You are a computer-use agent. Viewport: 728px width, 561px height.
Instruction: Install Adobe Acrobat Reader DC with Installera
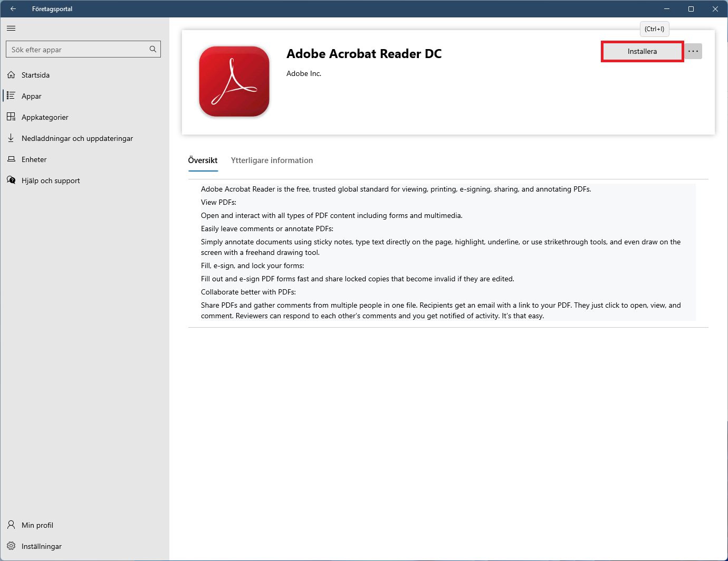(x=643, y=51)
